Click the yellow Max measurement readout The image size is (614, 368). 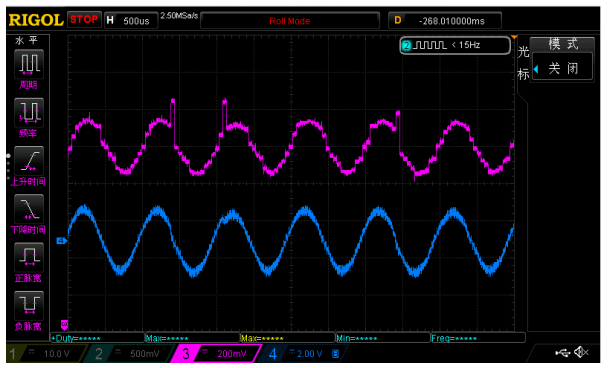[x=288, y=338]
